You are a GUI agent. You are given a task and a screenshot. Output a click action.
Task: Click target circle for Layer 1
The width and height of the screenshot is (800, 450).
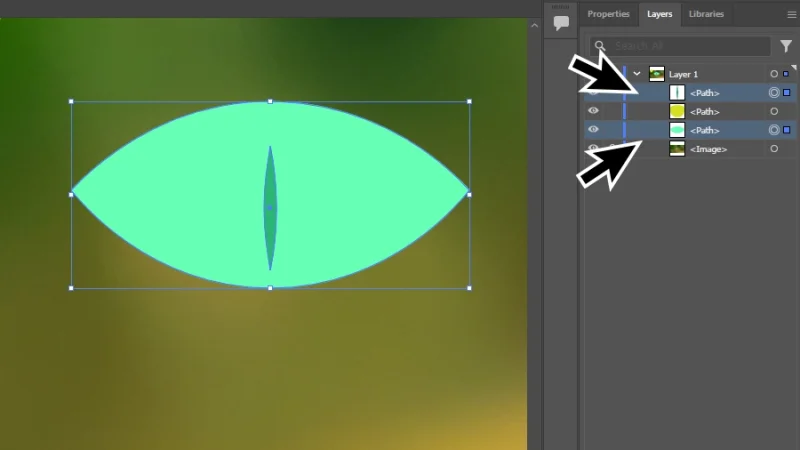774,74
